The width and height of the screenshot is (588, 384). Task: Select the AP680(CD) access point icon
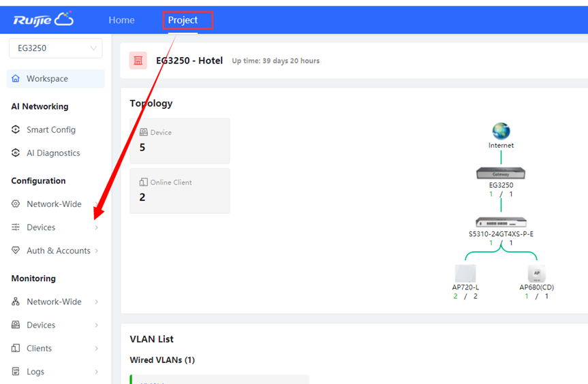(x=537, y=274)
